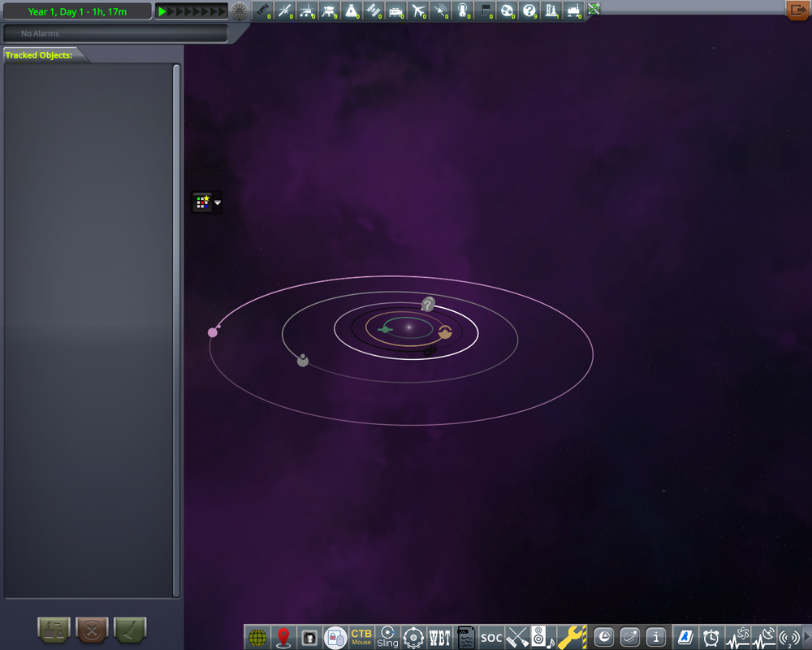812x650 pixels.
Task: Toggle the rover vessel filter
Action: (307, 11)
